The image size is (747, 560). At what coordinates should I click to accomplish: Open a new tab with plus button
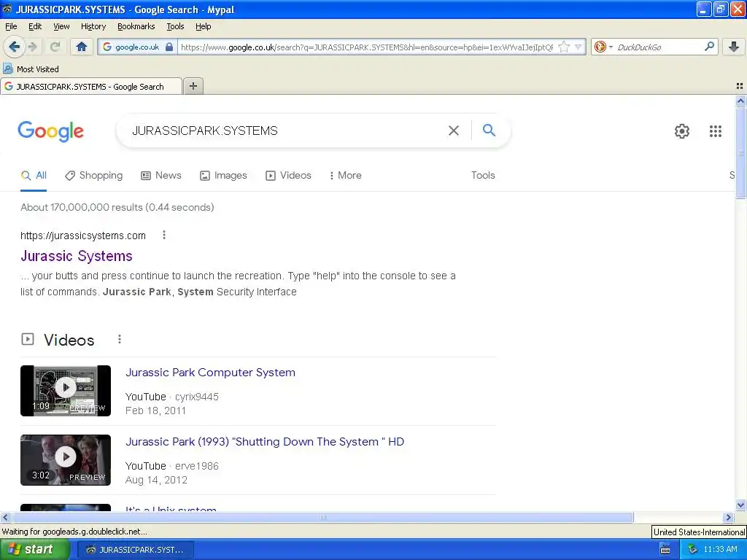[193, 86]
